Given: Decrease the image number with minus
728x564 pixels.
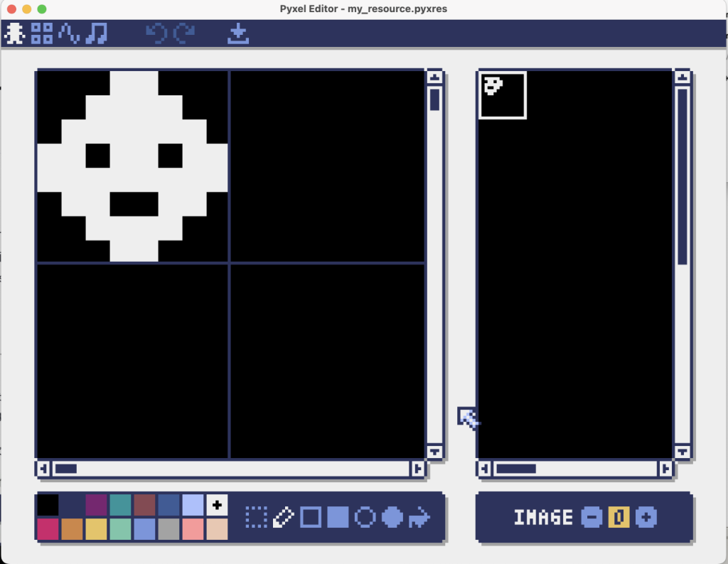Looking at the screenshot, I should point(591,517).
